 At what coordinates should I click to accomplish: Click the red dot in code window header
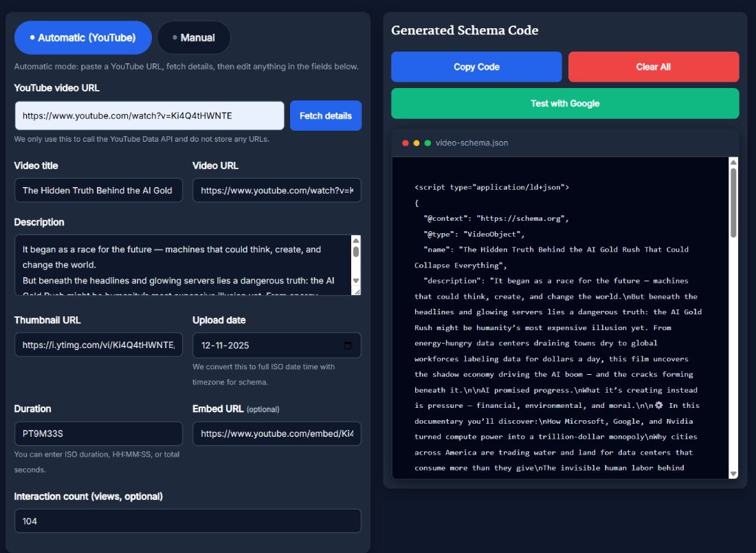click(x=405, y=143)
